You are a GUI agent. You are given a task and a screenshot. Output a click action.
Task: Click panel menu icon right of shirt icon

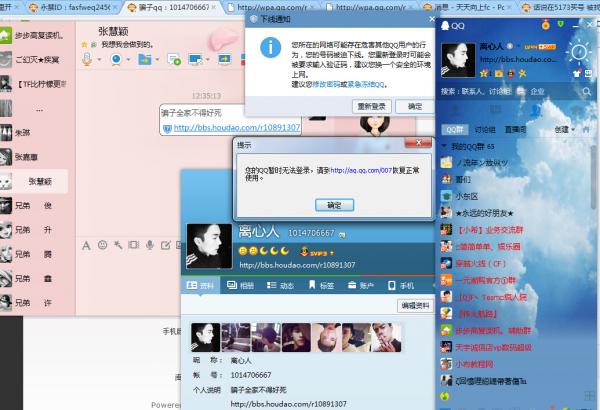[588, 74]
